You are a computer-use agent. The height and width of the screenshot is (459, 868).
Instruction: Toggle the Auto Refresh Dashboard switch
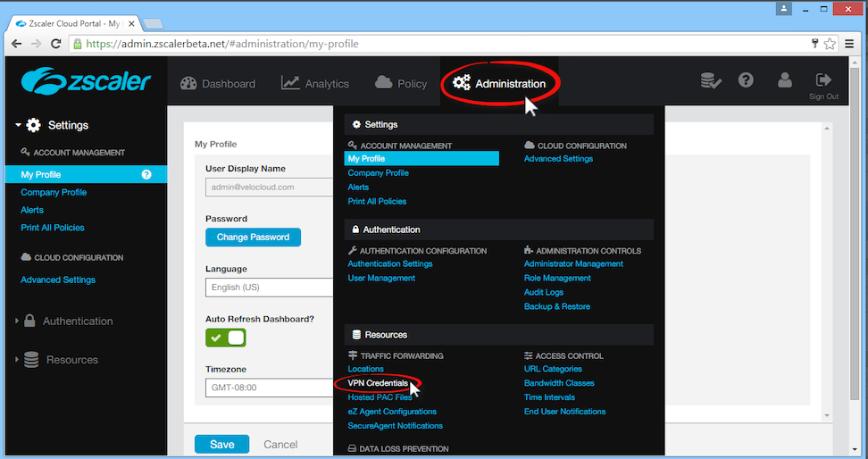coord(226,338)
